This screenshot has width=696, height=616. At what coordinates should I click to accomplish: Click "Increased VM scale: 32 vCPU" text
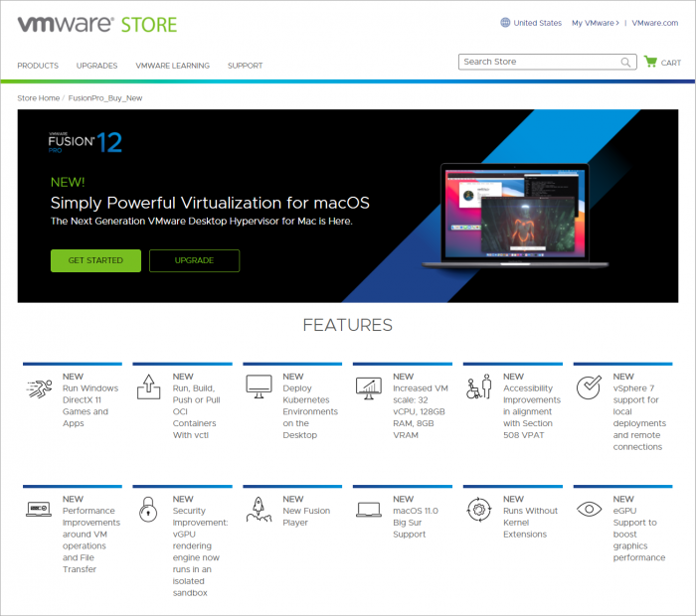tap(421, 411)
